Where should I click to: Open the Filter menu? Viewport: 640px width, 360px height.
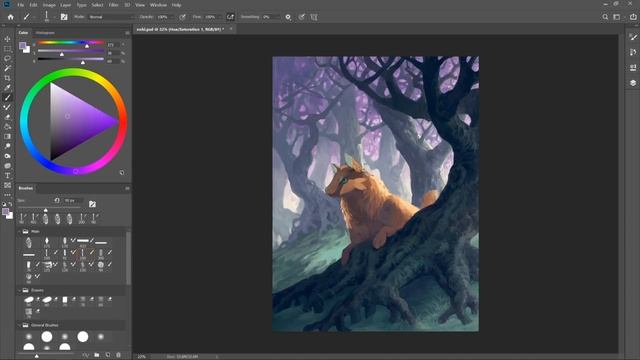point(113,5)
